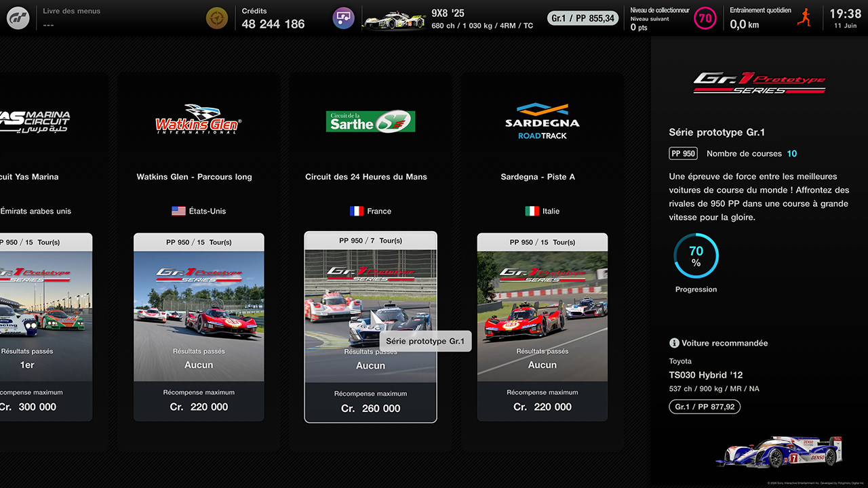Click the Cr. 260 000 reward amount
This screenshot has height=488, width=868.
point(370,408)
